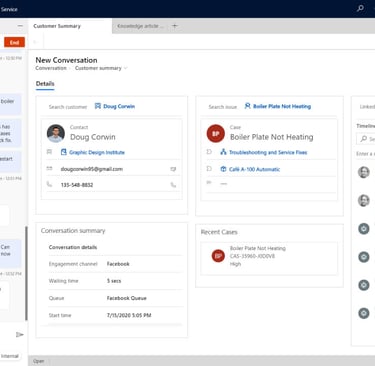The height and width of the screenshot is (366, 375).
Task: Open the Boiler Plate Not Heating issue link
Action: (282, 106)
